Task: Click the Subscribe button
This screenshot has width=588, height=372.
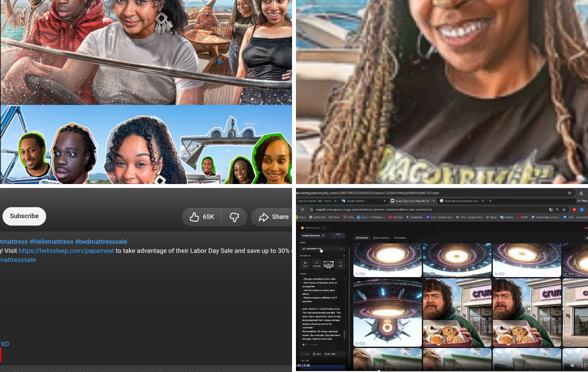Action: [24, 216]
